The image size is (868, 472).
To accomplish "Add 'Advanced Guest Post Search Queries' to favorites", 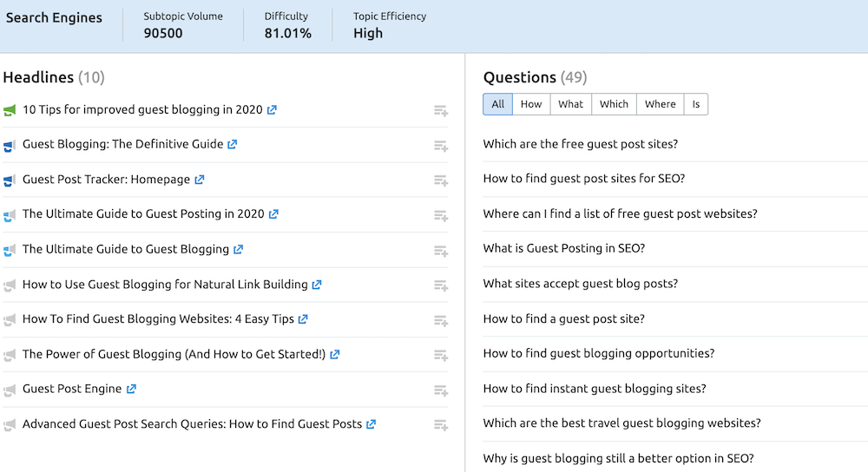I will tap(441, 425).
